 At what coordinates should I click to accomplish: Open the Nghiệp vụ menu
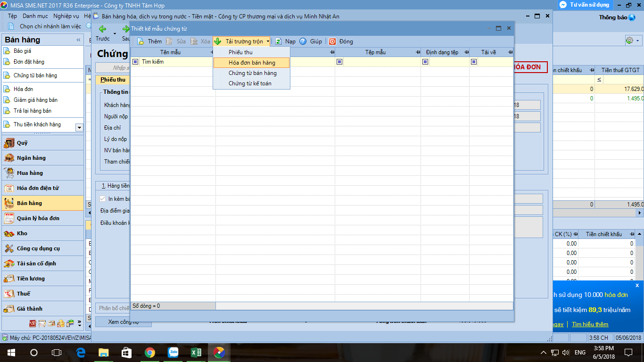[x=66, y=16]
